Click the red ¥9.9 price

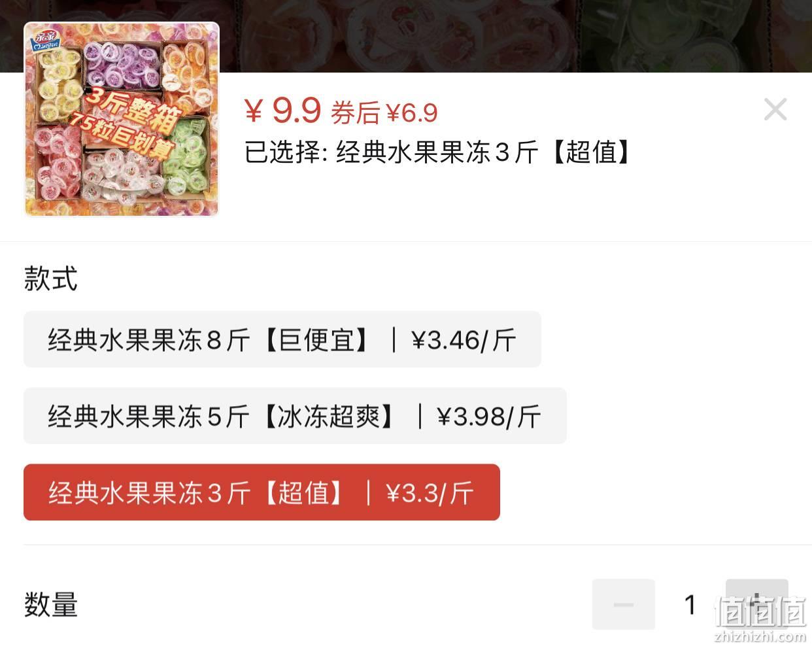pos(283,111)
